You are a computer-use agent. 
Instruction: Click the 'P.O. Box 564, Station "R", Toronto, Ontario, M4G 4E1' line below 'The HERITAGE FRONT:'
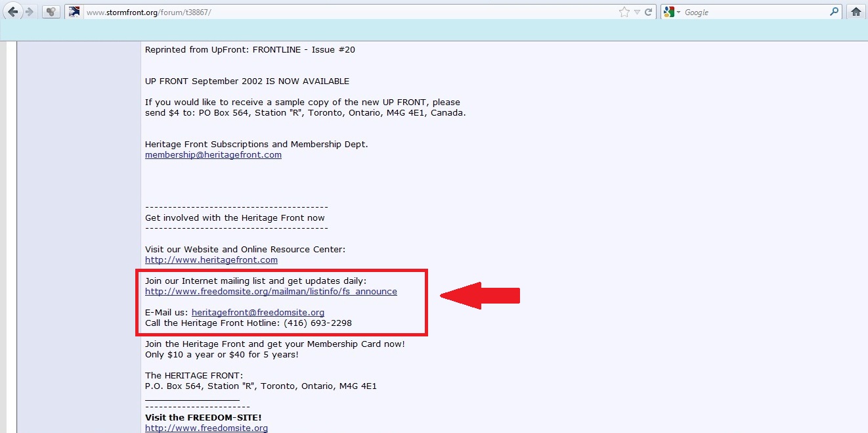(261, 386)
